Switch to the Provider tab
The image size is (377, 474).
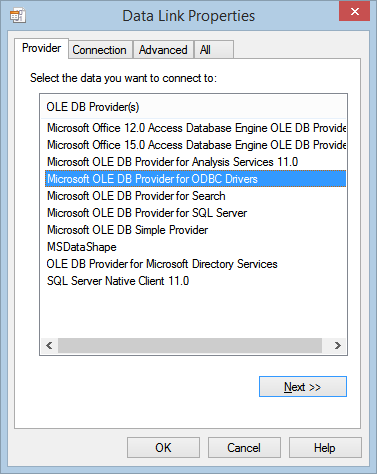(42, 48)
